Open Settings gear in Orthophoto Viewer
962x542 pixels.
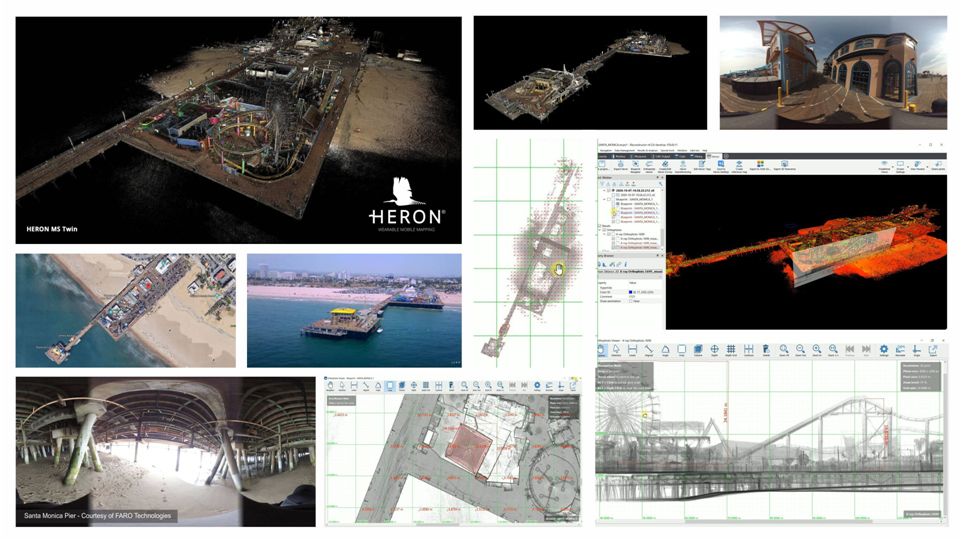coord(884,350)
